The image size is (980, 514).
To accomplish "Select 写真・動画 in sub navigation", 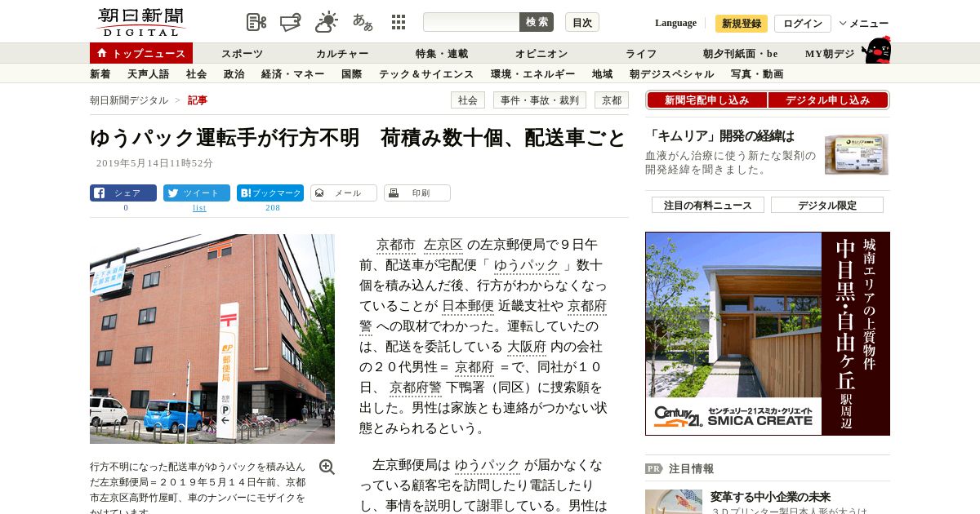I will (x=757, y=74).
